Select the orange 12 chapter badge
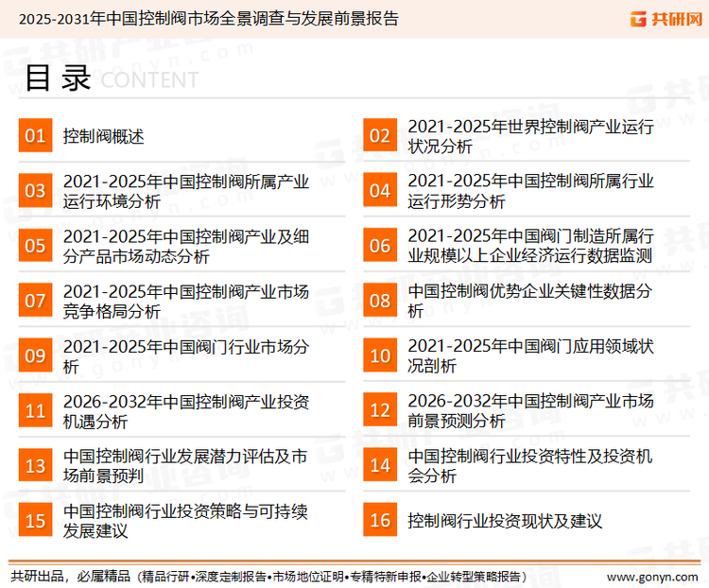The width and height of the screenshot is (709, 588). tap(380, 410)
